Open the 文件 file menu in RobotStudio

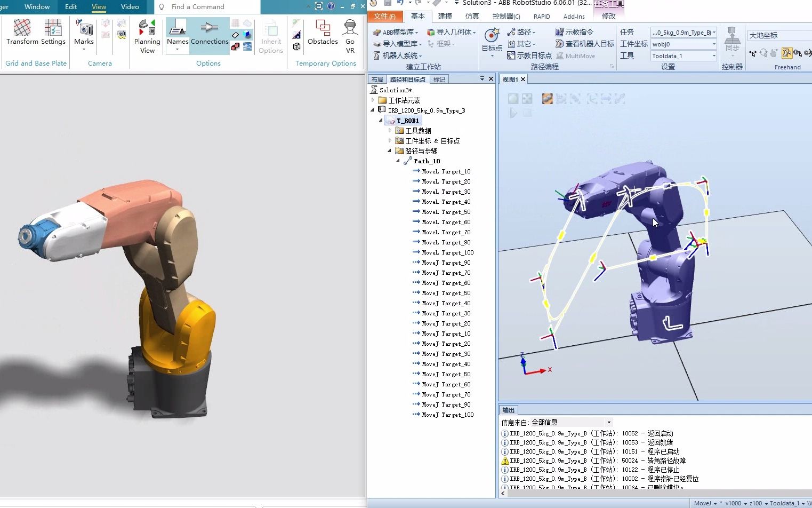click(x=384, y=17)
